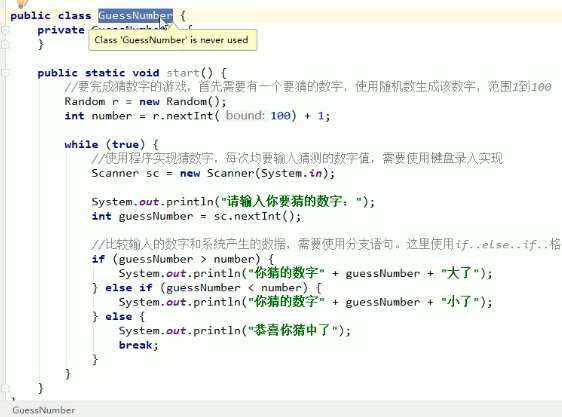Screen dimensions: 562x417
Task: Click the "else if" keywords
Action: click(129, 288)
